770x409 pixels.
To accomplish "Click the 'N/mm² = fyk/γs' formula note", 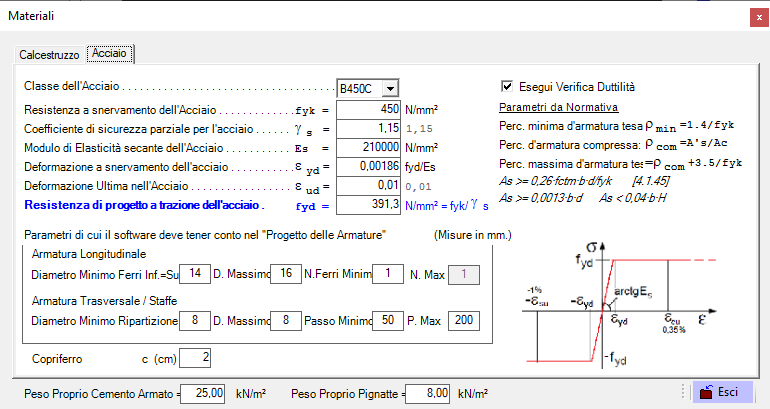I will [x=447, y=206].
